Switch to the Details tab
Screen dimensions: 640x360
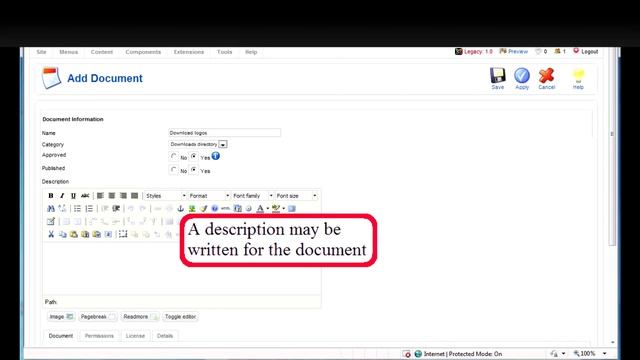165,336
